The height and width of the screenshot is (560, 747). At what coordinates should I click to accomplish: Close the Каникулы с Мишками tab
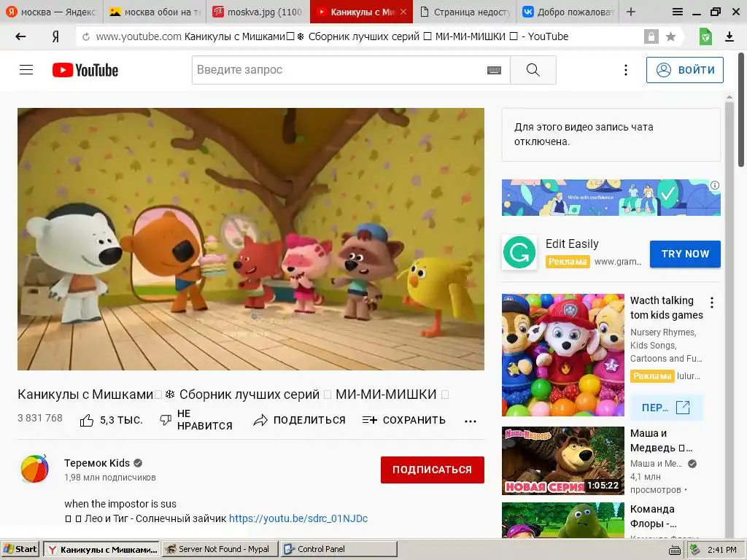pos(403,12)
